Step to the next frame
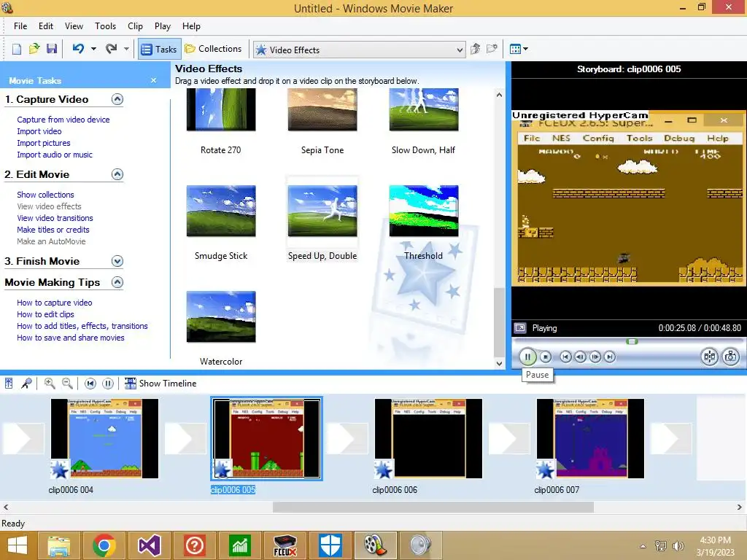This screenshot has width=747, height=560. pos(595,357)
